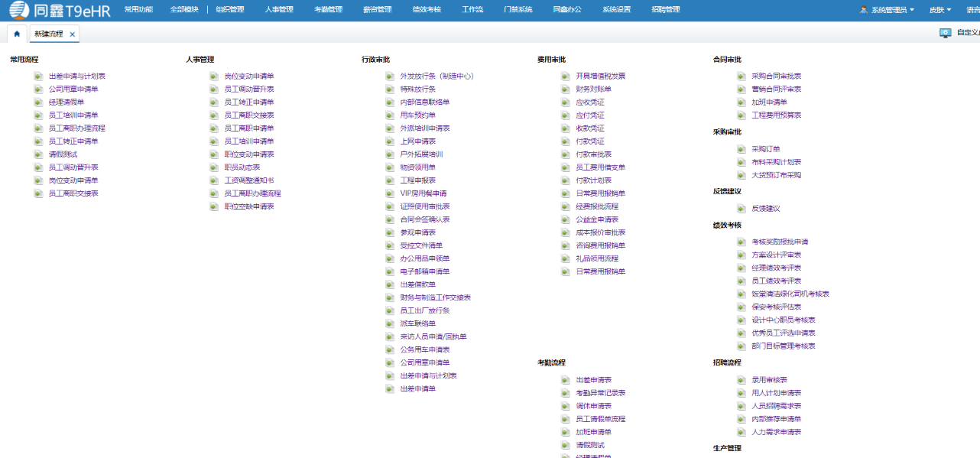Open the 皮肤 skin dropdown
The image size is (980, 458).
point(940,10)
